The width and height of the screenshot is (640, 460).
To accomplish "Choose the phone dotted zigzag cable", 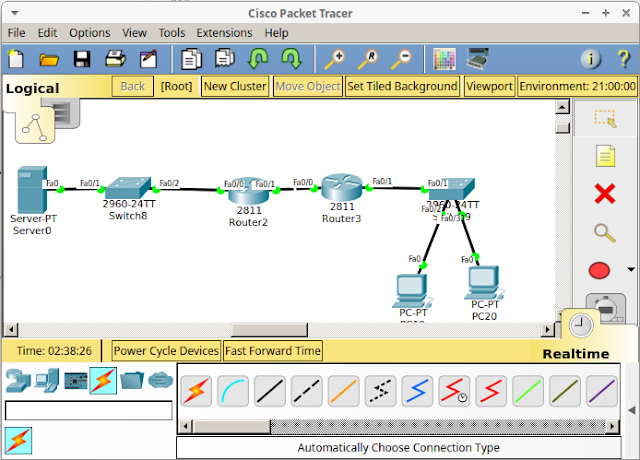I will pyautogui.click(x=380, y=391).
